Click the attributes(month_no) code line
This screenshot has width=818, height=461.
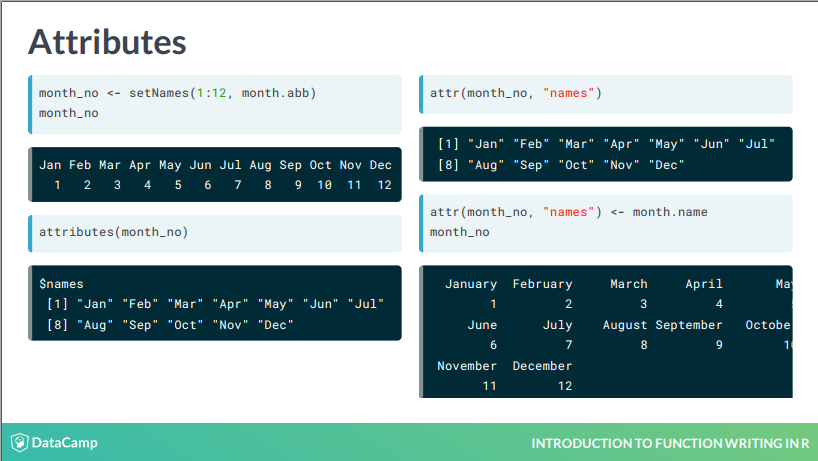(x=113, y=232)
